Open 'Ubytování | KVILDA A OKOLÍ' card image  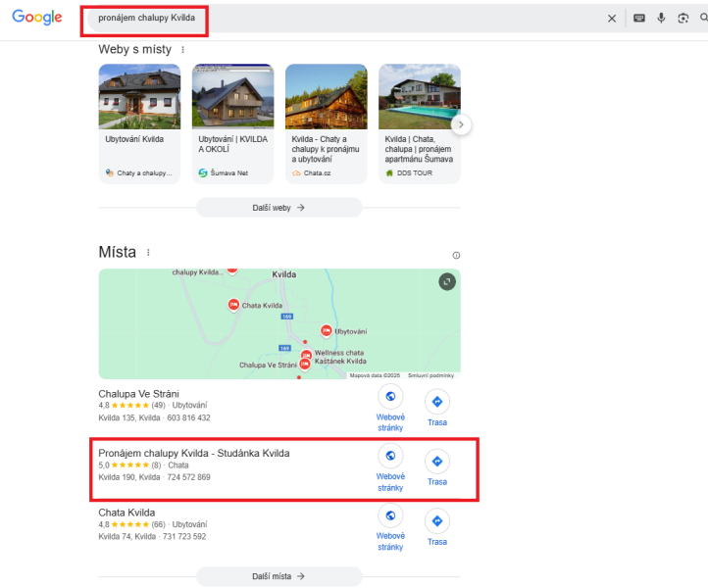click(x=233, y=97)
